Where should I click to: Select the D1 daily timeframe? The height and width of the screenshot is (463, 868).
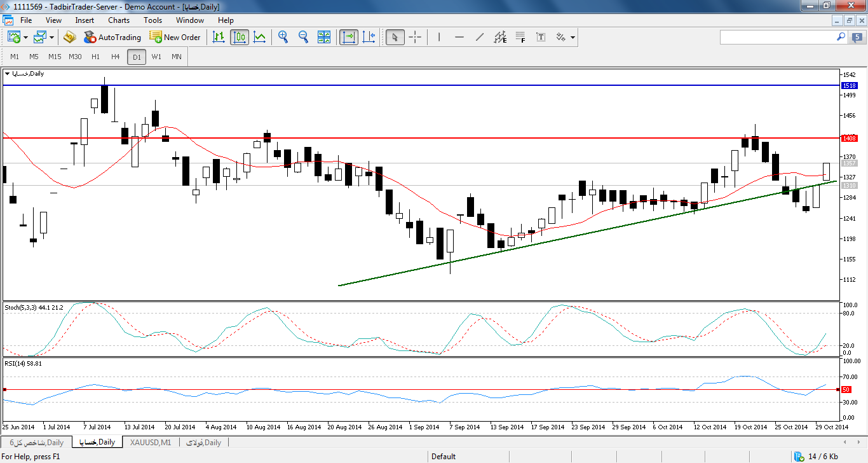[136, 57]
